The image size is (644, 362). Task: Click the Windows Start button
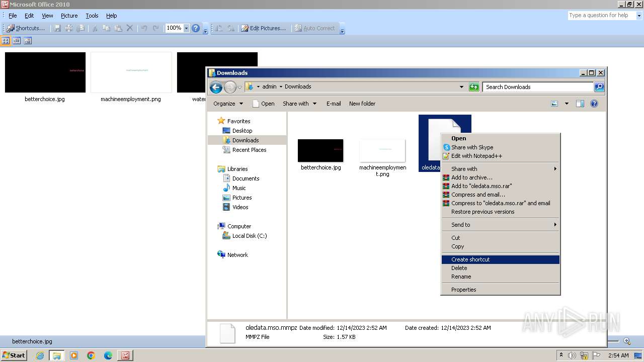click(14, 355)
